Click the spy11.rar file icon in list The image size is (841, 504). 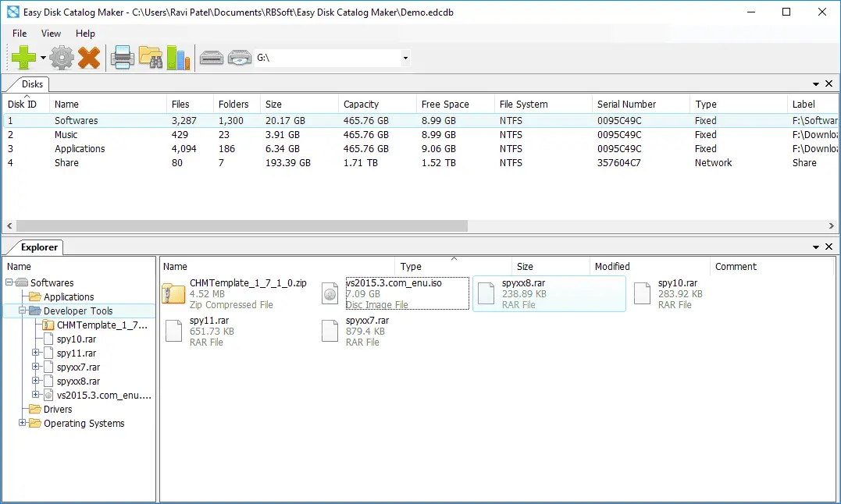tap(174, 331)
